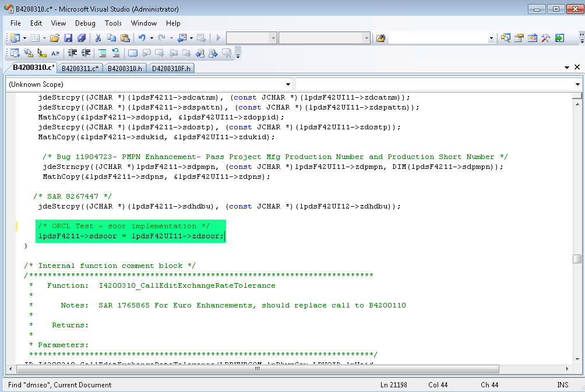
Task: Toggle a bookmark on current line
Action: pos(133,53)
